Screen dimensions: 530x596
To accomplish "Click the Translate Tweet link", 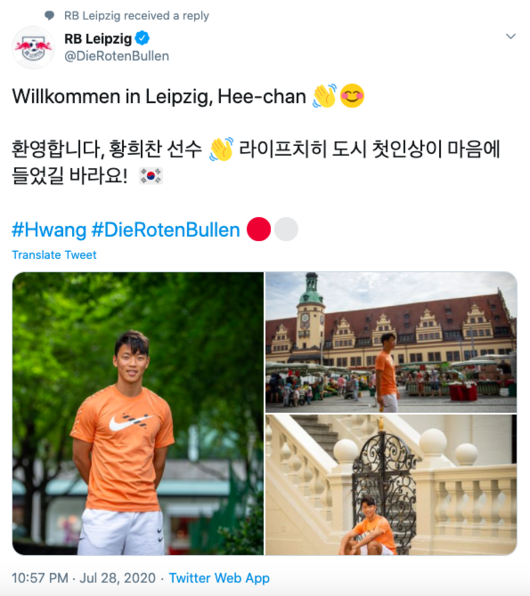I will click(x=54, y=255).
